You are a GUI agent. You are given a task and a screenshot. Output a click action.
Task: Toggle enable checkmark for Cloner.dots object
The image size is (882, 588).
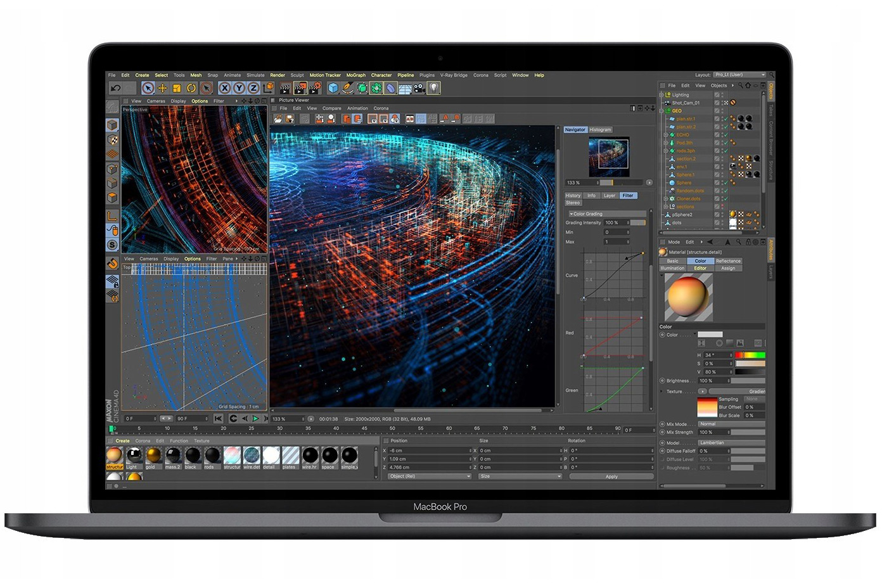click(725, 199)
